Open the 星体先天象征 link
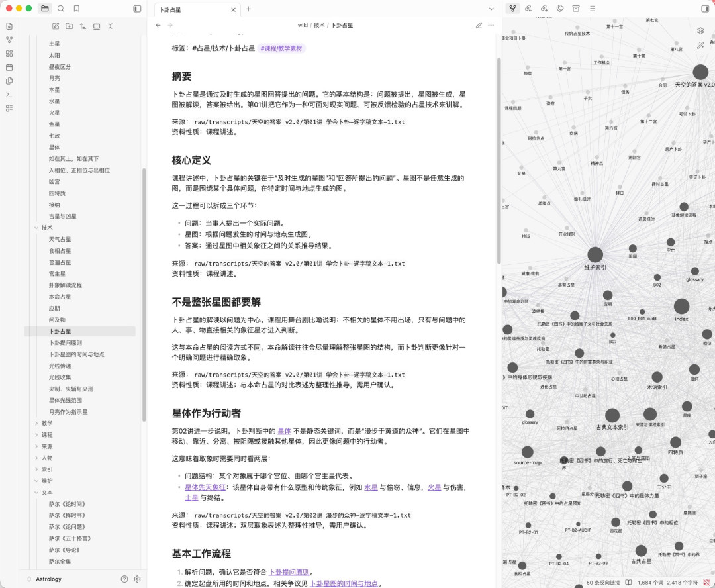 point(205,487)
